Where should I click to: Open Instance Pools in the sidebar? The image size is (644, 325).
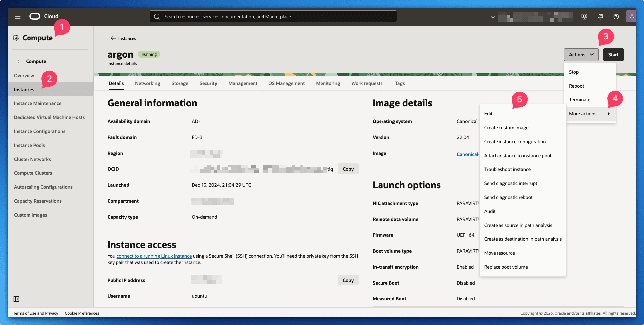[51, 145]
